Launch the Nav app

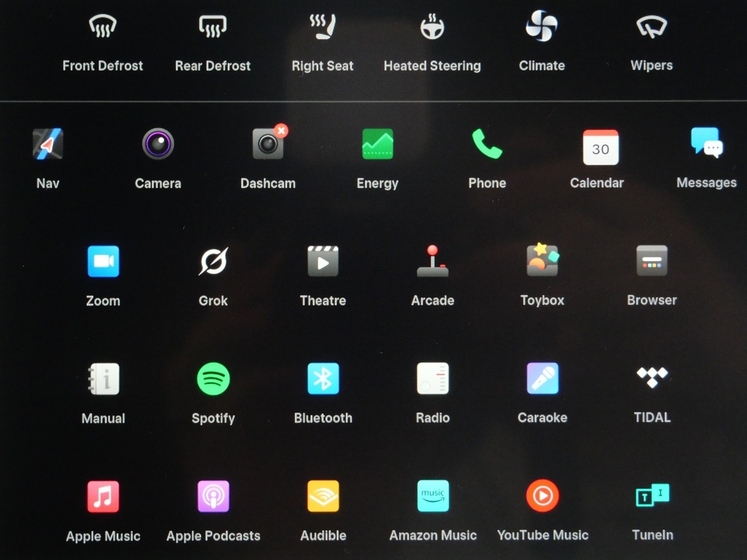[x=48, y=144]
